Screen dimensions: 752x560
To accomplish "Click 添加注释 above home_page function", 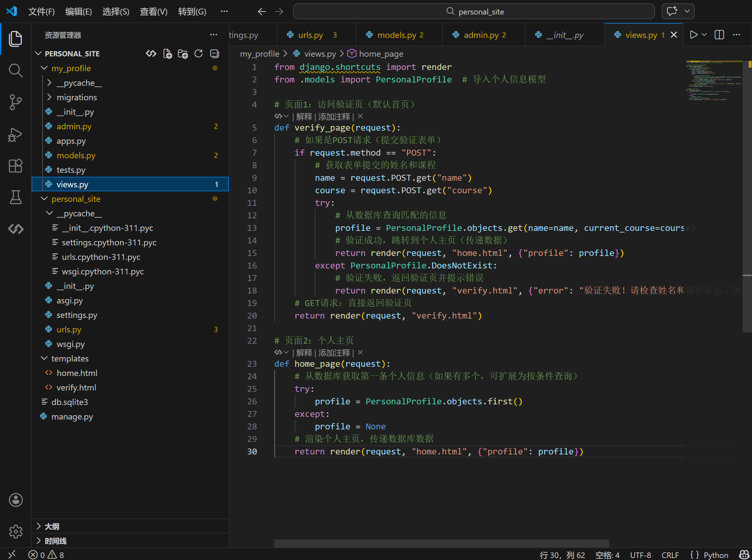I will tap(334, 353).
